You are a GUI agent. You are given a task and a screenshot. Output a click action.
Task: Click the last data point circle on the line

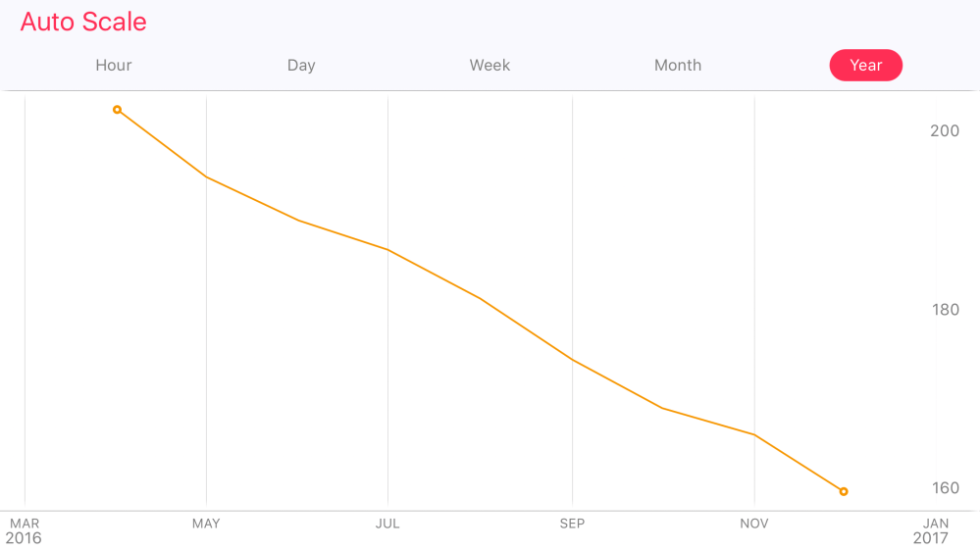point(844,491)
